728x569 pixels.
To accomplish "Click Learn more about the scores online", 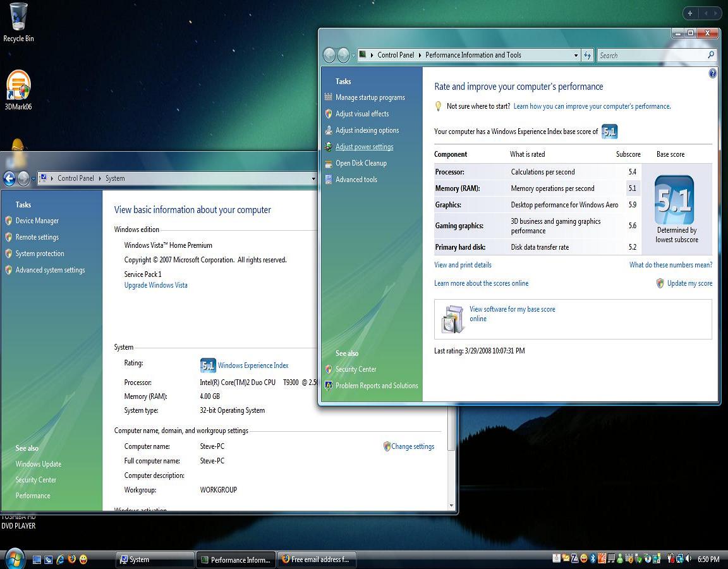I will (481, 283).
